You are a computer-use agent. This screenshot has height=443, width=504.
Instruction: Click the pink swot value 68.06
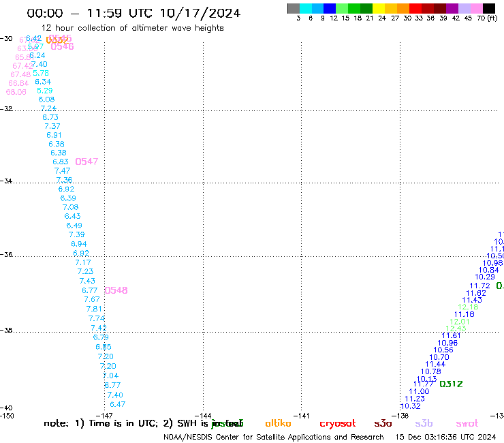pos(16,92)
